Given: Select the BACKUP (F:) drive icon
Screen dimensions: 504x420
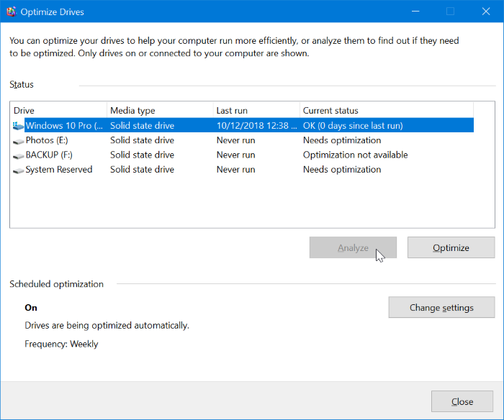Looking at the screenshot, I should tap(18, 155).
